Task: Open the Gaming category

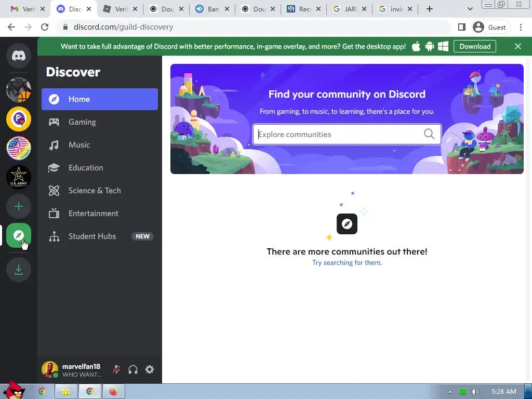Action: (x=100, y=122)
